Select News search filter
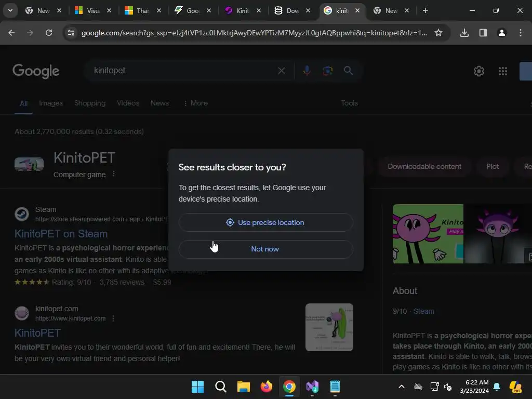This screenshot has height=399, width=532. [x=159, y=103]
